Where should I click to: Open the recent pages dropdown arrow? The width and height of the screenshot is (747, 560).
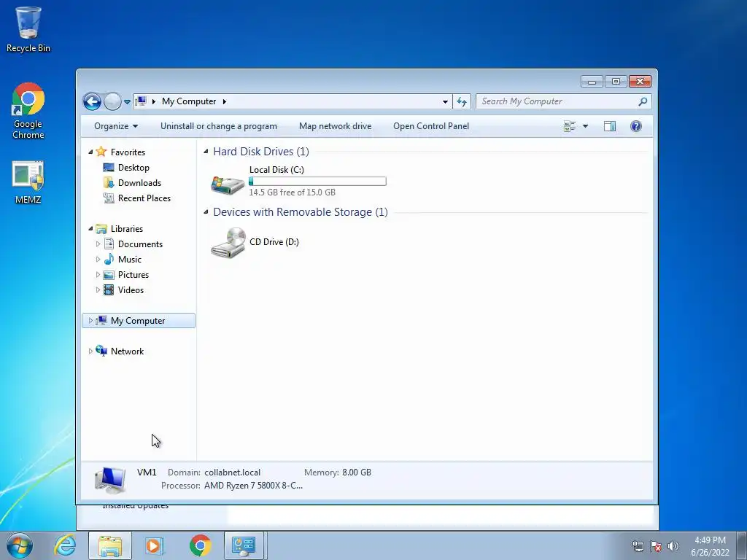click(127, 101)
